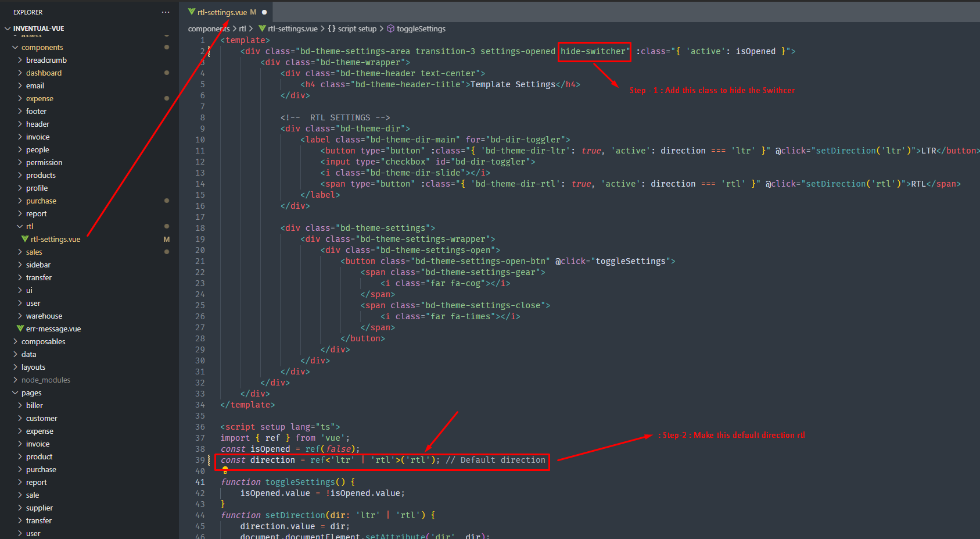Click the unsaved dot on rtl-settings.vue tab

pos(264,12)
